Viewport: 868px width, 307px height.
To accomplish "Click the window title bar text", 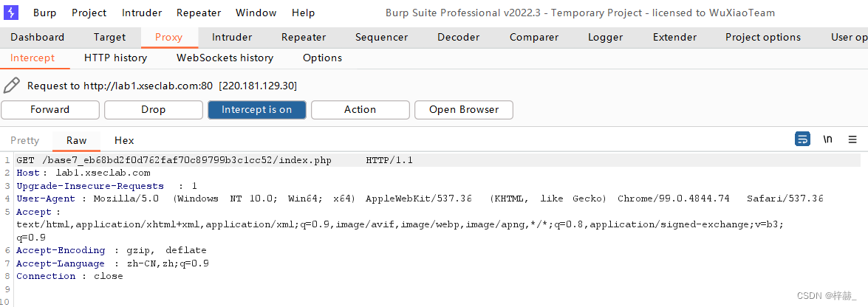I will coord(580,12).
